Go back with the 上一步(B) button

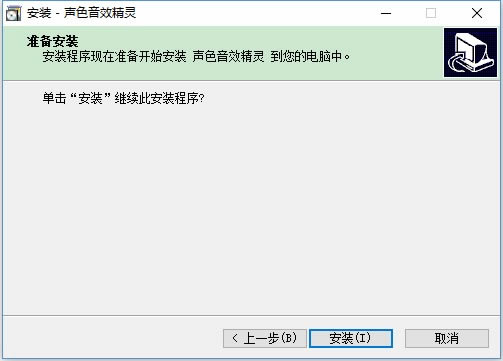pos(265,338)
